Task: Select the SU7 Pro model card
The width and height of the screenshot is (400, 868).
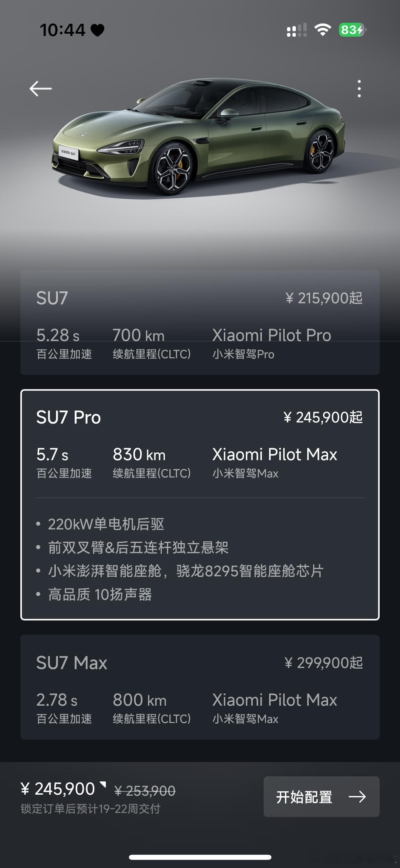Action: click(200, 505)
